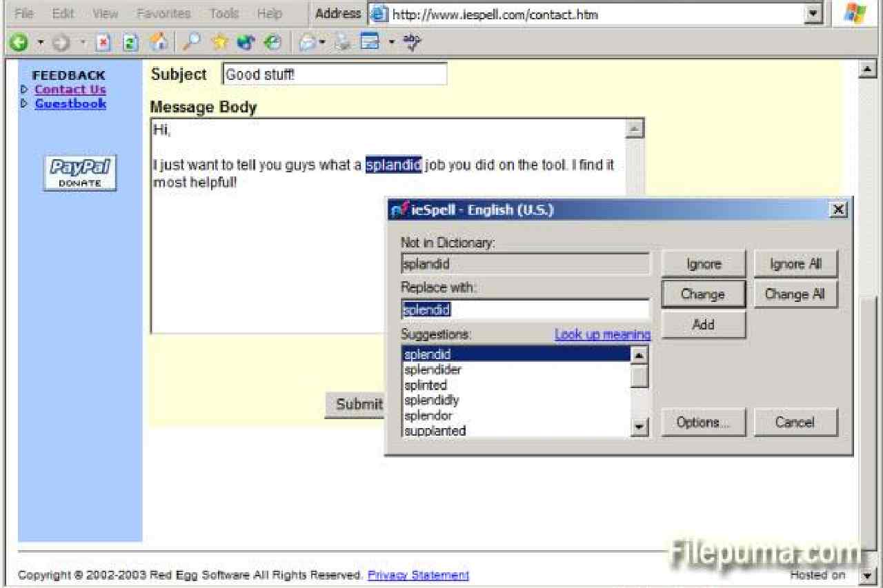Click the Edit page toolbar icon
883x588 pixels.
(x=371, y=43)
